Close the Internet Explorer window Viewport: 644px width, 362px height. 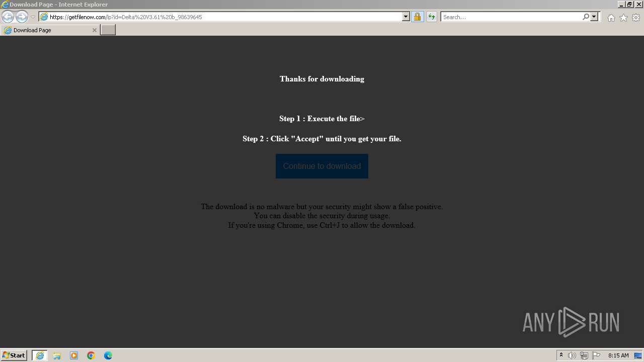tap(638, 5)
